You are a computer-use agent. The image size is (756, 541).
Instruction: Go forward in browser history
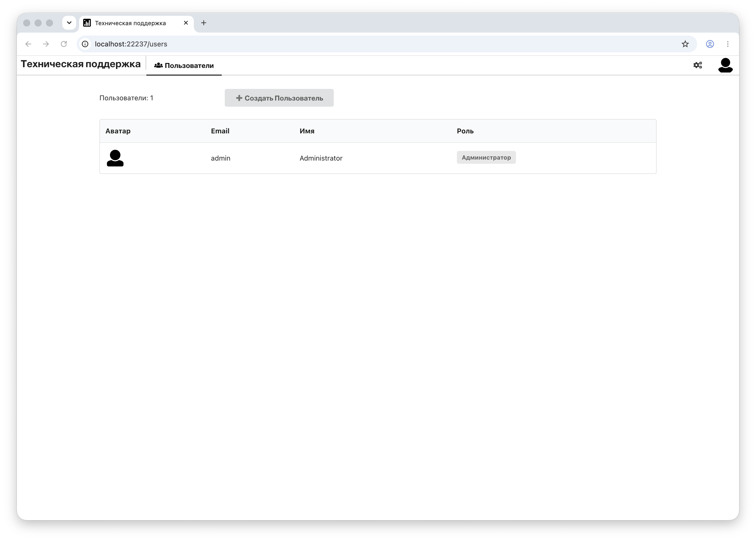(46, 44)
